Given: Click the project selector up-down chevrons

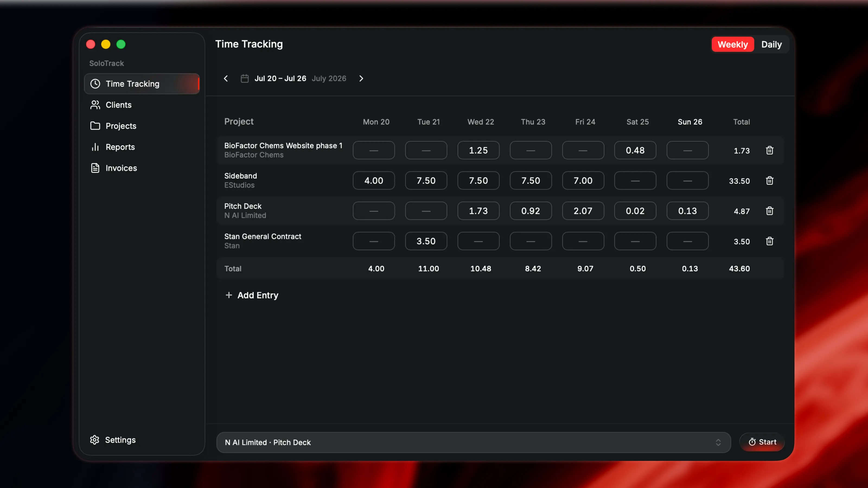Looking at the screenshot, I should point(718,442).
